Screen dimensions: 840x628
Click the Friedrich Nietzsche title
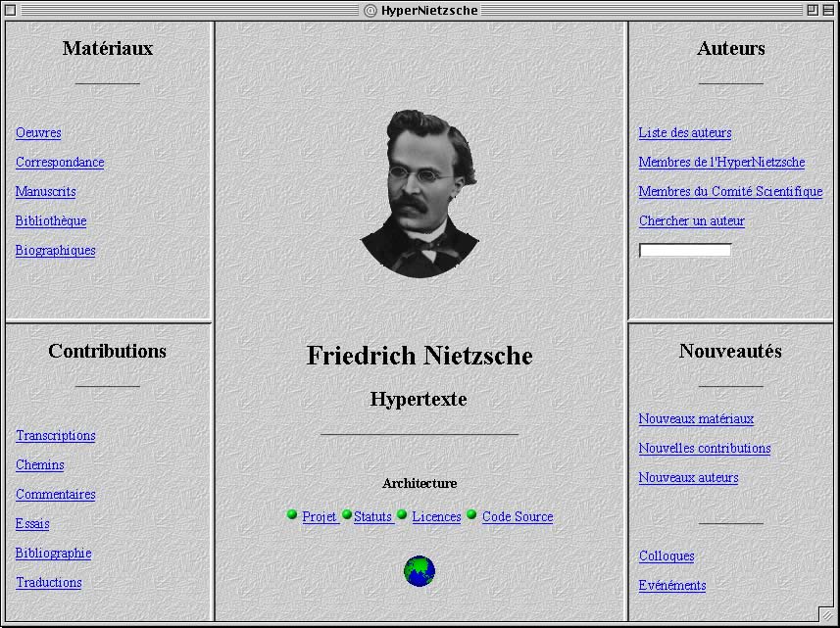click(420, 356)
